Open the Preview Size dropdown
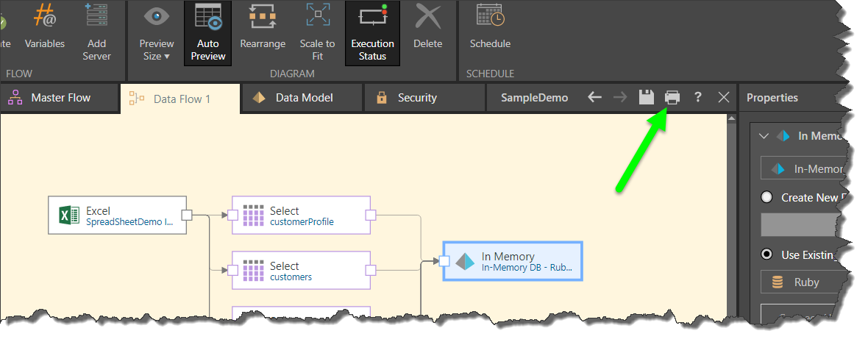This screenshot has height=342, width=868. [x=156, y=33]
